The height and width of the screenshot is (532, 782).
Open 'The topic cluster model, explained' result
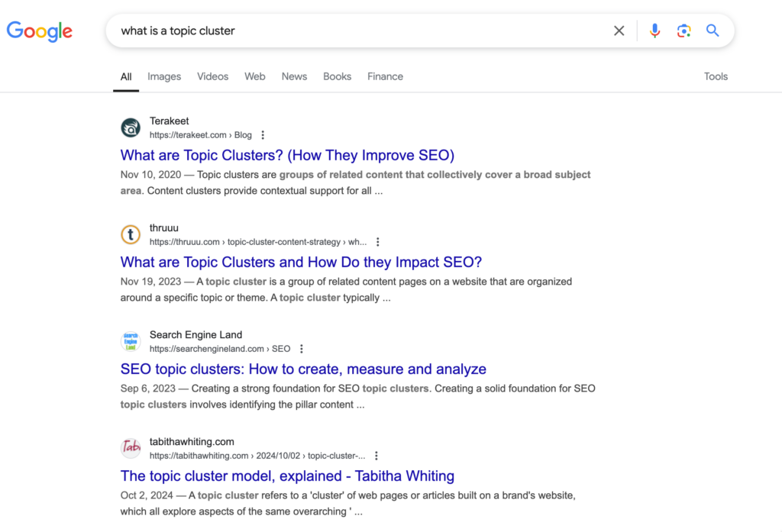pos(287,476)
